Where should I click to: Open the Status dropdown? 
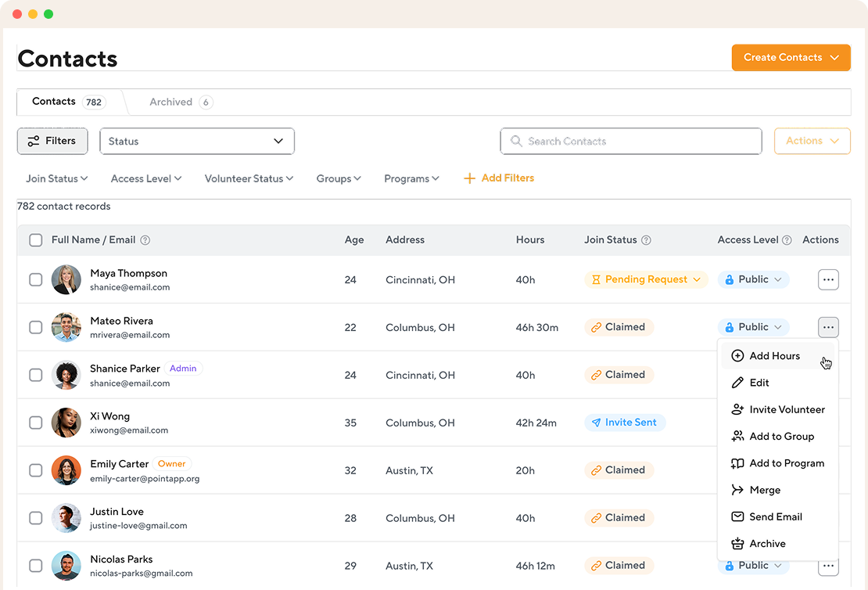(197, 142)
